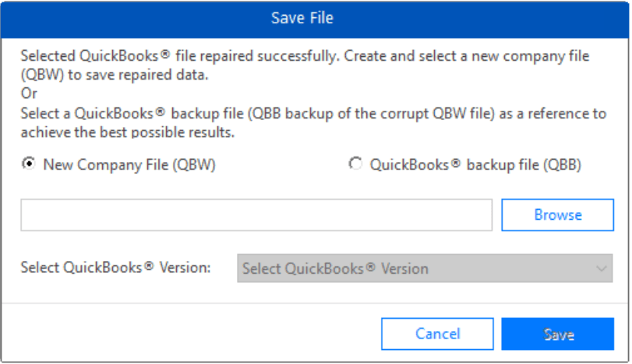Click the blank area left of Cancel button

[195, 334]
